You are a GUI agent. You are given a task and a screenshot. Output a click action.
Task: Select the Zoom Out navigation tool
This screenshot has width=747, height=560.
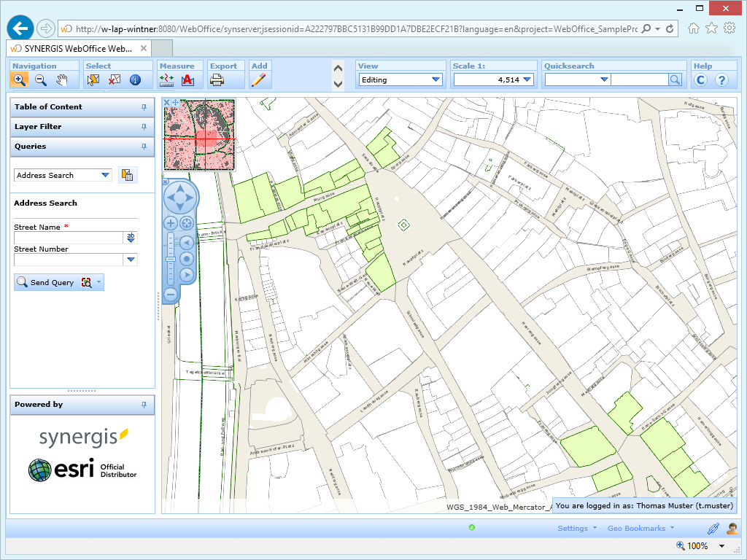pyautogui.click(x=41, y=80)
